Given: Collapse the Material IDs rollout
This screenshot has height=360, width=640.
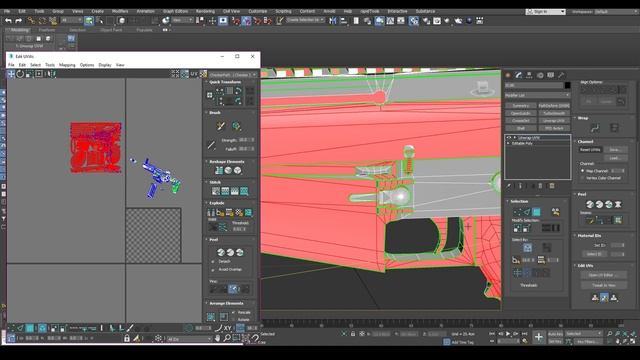Looking at the screenshot, I should click(x=589, y=236).
